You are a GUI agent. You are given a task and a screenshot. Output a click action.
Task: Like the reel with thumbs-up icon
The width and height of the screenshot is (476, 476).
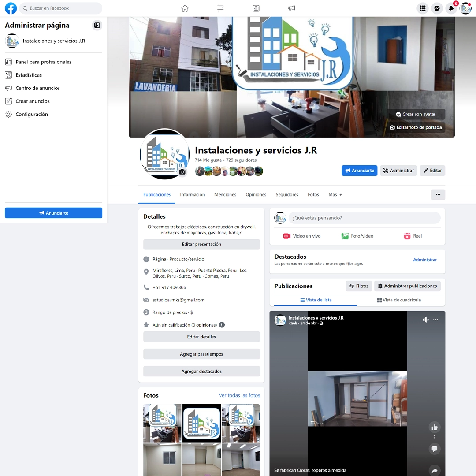(x=434, y=427)
